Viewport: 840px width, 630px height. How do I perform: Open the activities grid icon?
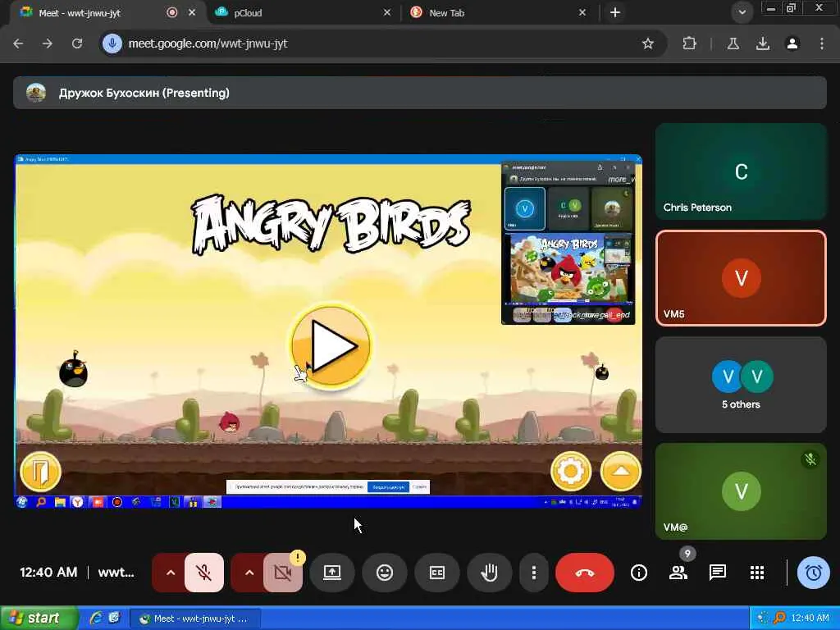tap(757, 573)
